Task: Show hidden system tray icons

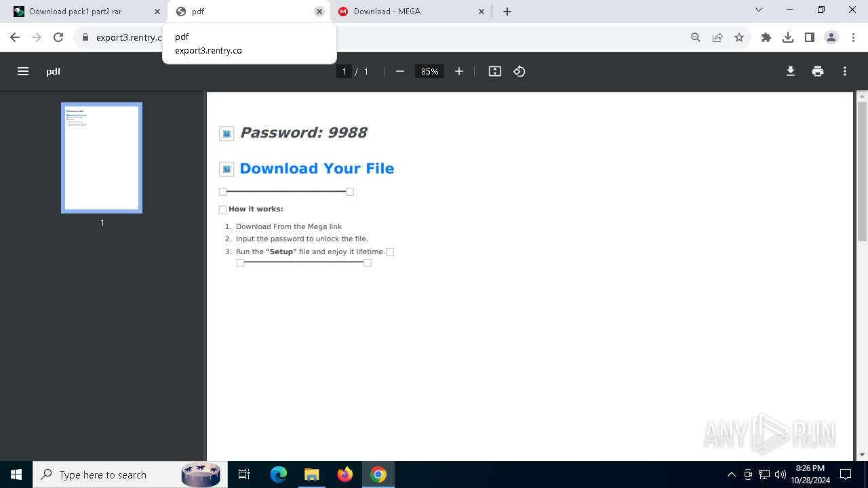Action: (x=731, y=474)
